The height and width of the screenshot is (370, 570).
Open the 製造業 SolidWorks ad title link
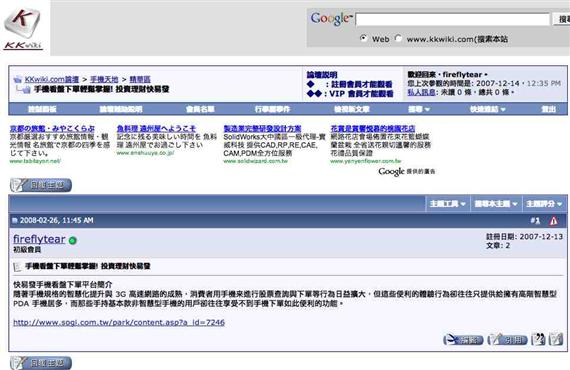click(262, 128)
